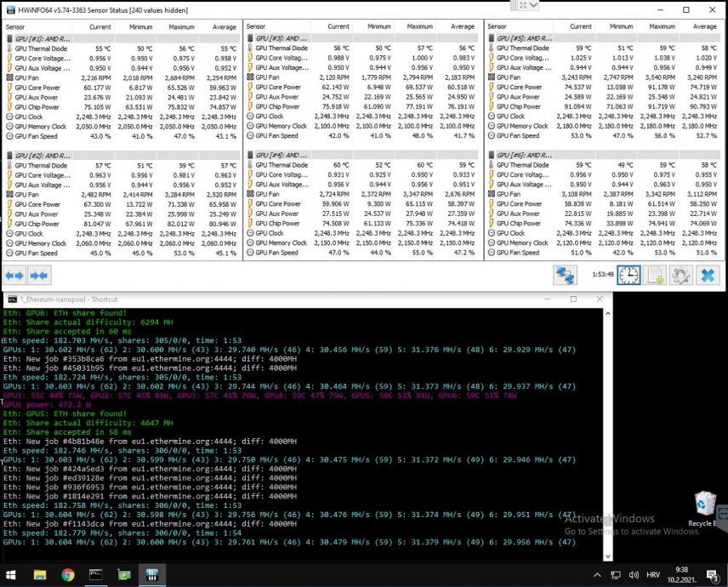Select the GPU [#5]: AMD R... sensor group header
The width and height of the screenshot is (728, 587).
click(604, 38)
